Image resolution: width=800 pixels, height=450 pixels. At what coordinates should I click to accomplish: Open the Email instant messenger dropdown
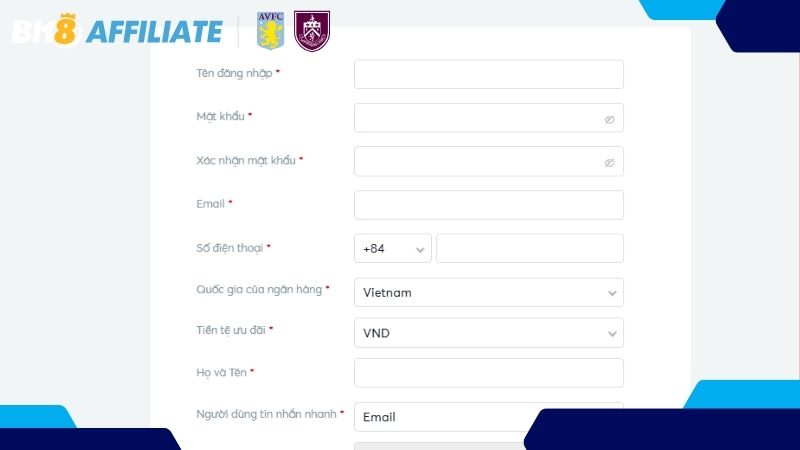point(440,417)
